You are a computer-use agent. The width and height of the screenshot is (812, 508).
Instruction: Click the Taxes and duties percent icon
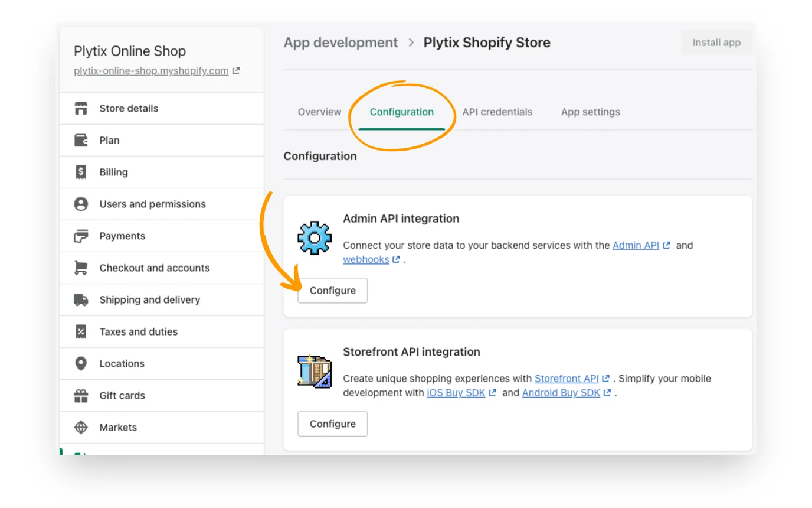click(x=83, y=331)
